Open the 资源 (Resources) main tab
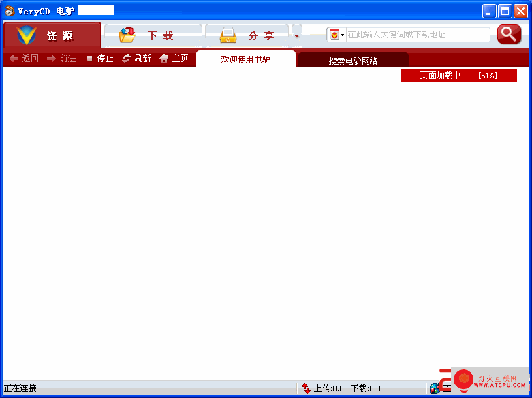 (52, 35)
